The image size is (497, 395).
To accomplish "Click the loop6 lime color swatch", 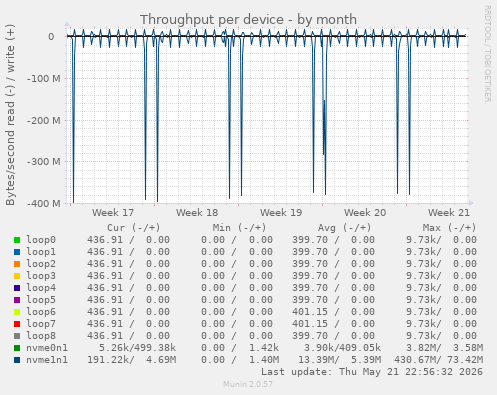I will coord(17,312).
